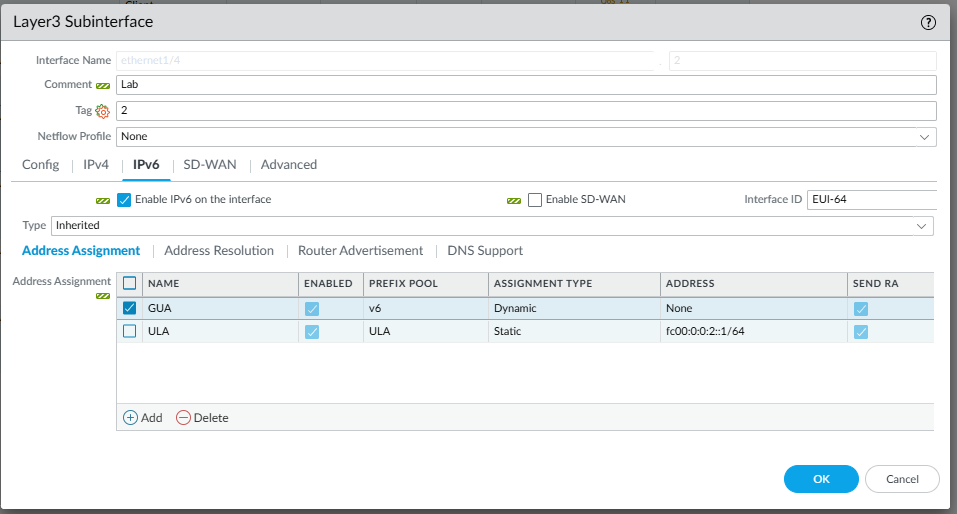Deselect the GUA row checkbox
Viewport: 957px width, 514px height.
coord(129,308)
